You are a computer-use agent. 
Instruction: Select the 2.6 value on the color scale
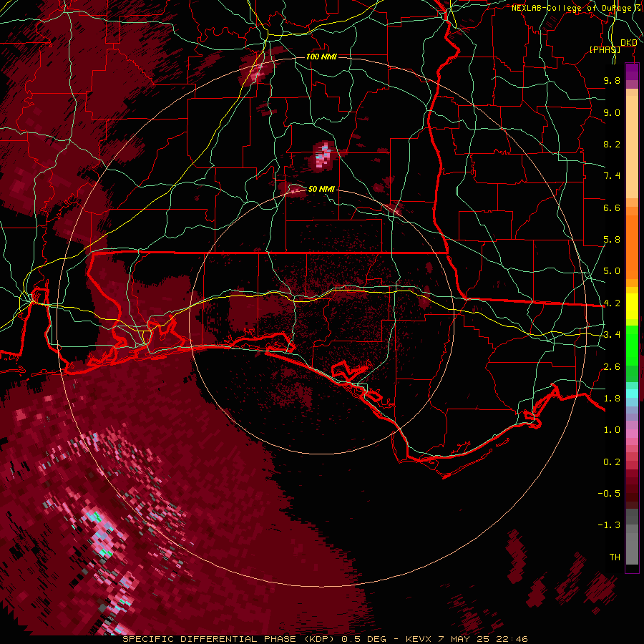point(612,367)
